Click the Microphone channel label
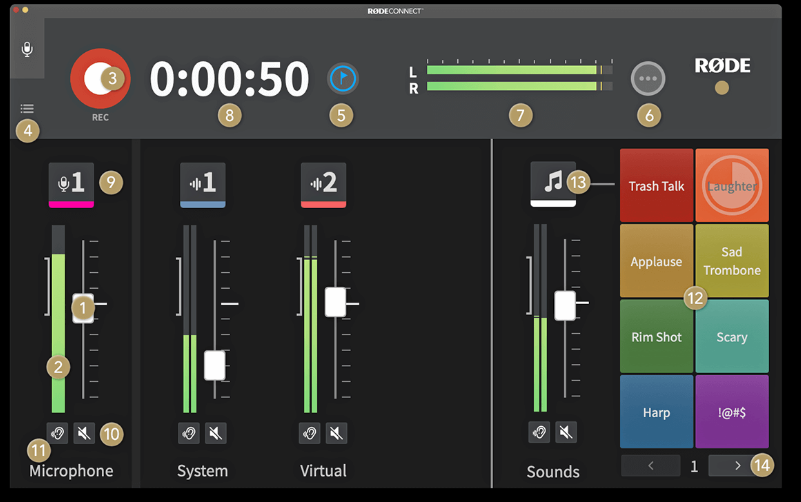The height and width of the screenshot is (502, 801). click(71, 470)
